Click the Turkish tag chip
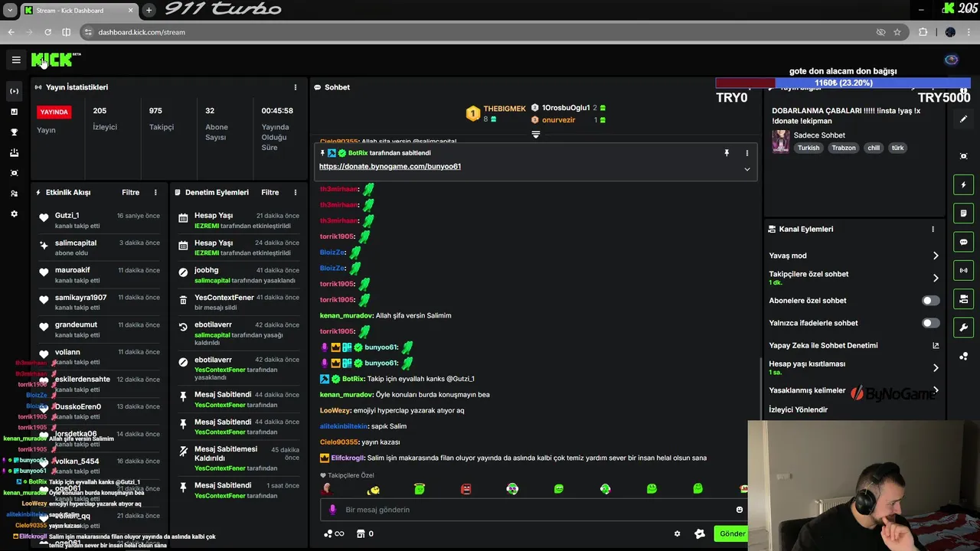The height and width of the screenshot is (551, 980). 808,148
